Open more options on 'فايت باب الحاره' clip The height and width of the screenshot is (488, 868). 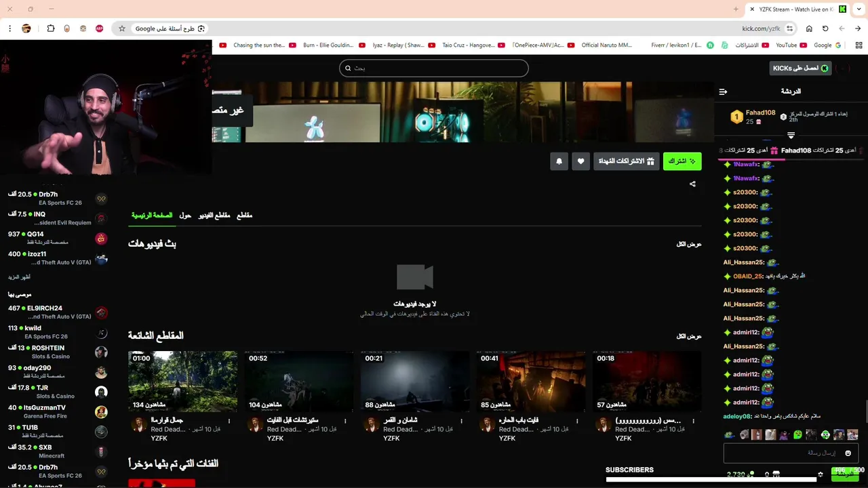[577, 421]
